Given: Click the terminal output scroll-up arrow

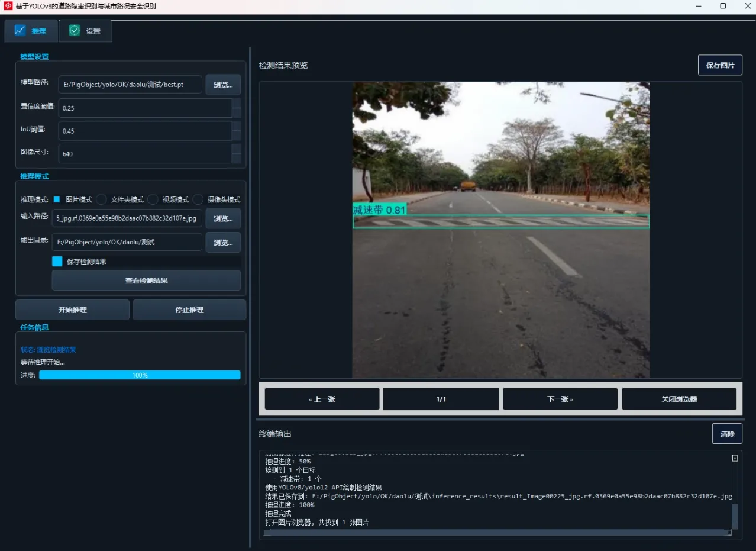Looking at the screenshot, I should pyautogui.click(x=735, y=458).
